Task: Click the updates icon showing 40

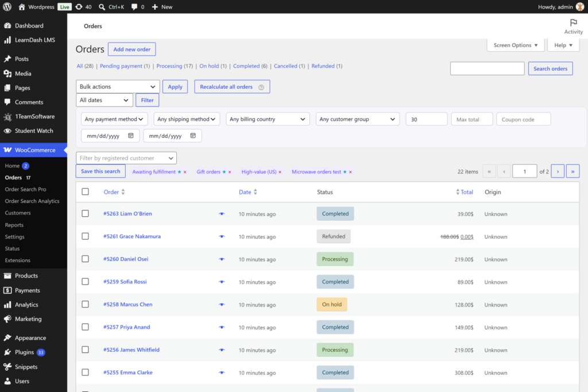Action: pyautogui.click(x=79, y=7)
